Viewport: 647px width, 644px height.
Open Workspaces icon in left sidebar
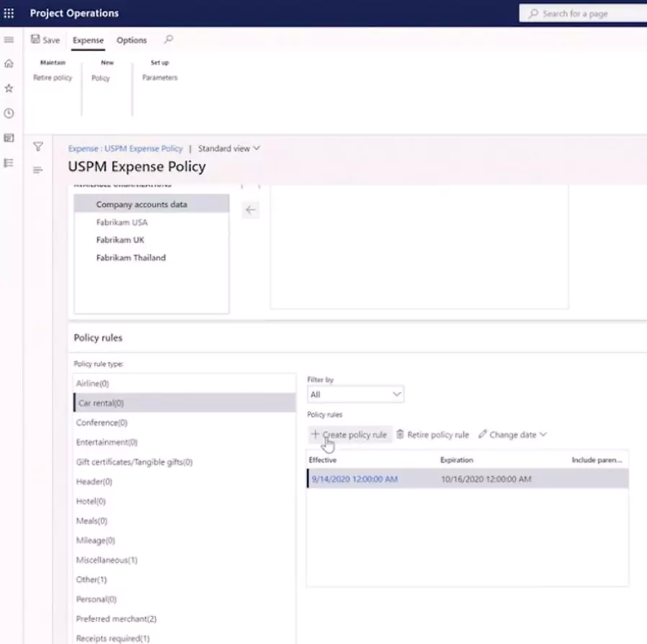coord(9,138)
